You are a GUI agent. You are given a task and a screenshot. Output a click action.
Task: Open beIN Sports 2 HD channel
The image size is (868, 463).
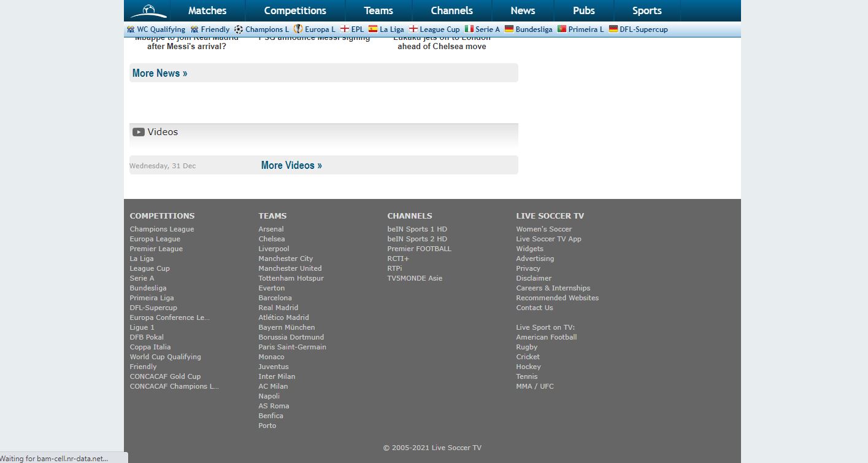pyautogui.click(x=417, y=239)
